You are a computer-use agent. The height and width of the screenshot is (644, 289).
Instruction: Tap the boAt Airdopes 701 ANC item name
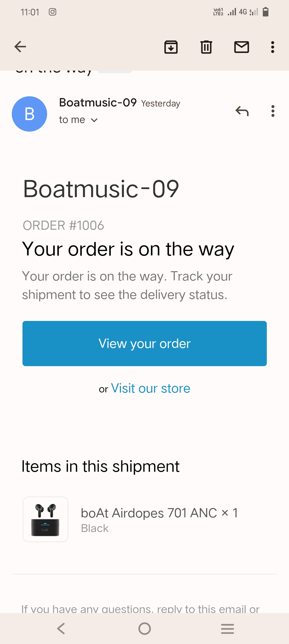coord(149,513)
